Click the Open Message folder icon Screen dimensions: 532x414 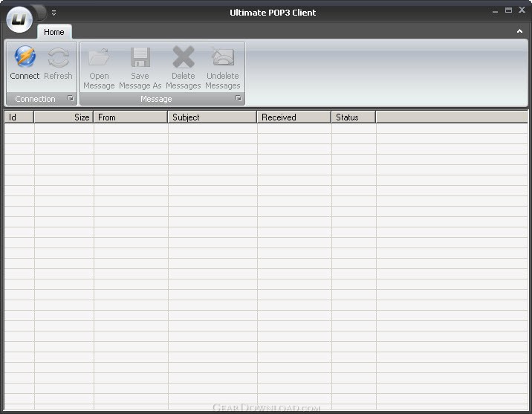point(99,57)
